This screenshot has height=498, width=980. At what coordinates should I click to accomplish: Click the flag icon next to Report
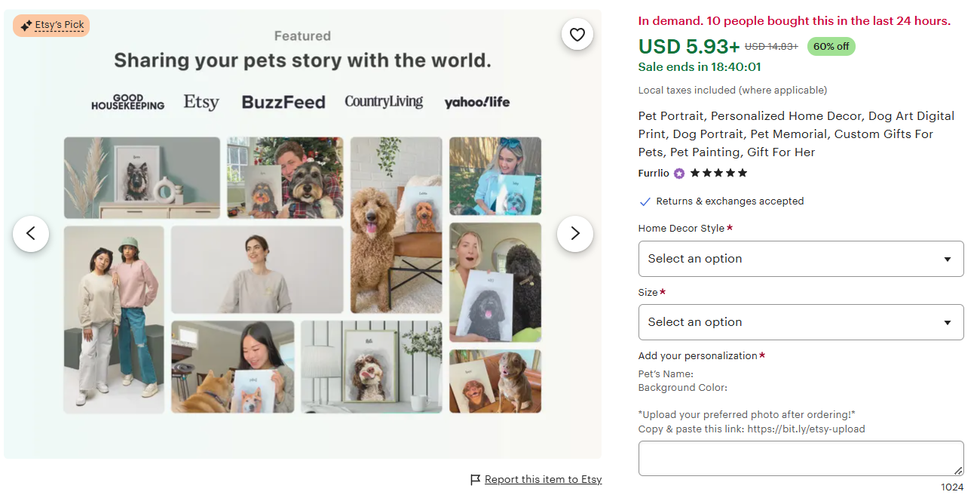tap(475, 480)
